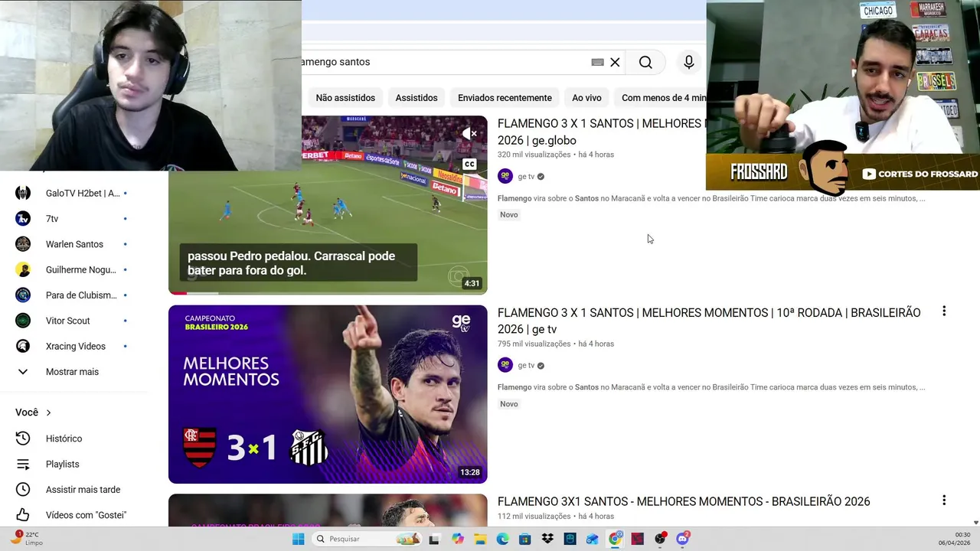Click the search text field containing flamengo santos

tap(444, 62)
